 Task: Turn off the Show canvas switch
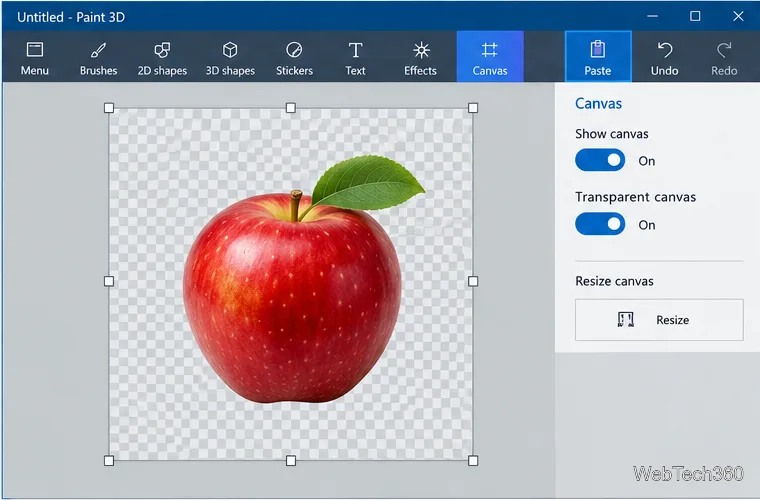600,160
